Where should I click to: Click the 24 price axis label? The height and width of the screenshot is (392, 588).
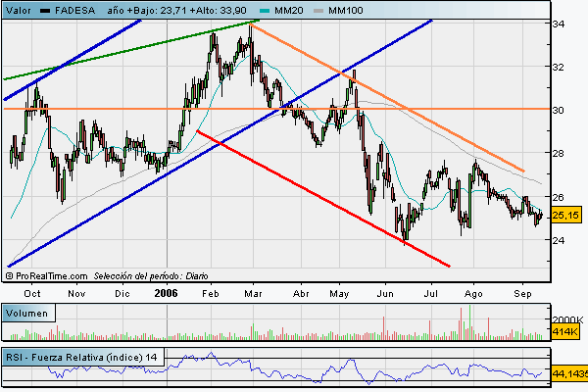(x=558, y=240)
